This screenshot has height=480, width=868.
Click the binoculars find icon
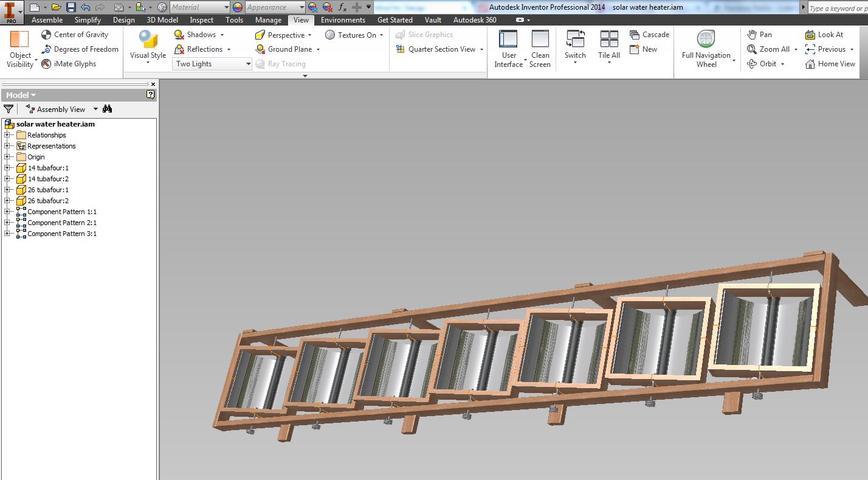tap(108, 110)
